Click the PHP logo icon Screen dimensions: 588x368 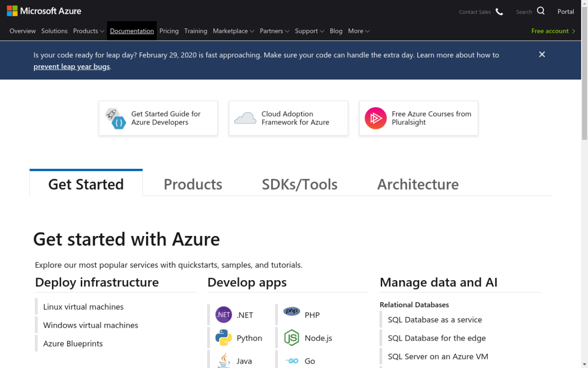coord(292,311)
